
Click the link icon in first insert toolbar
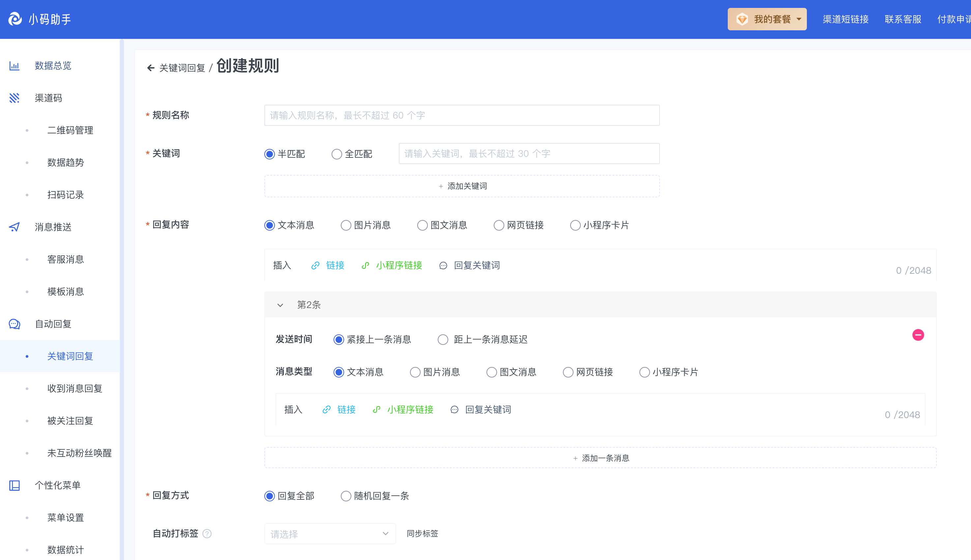315,266
